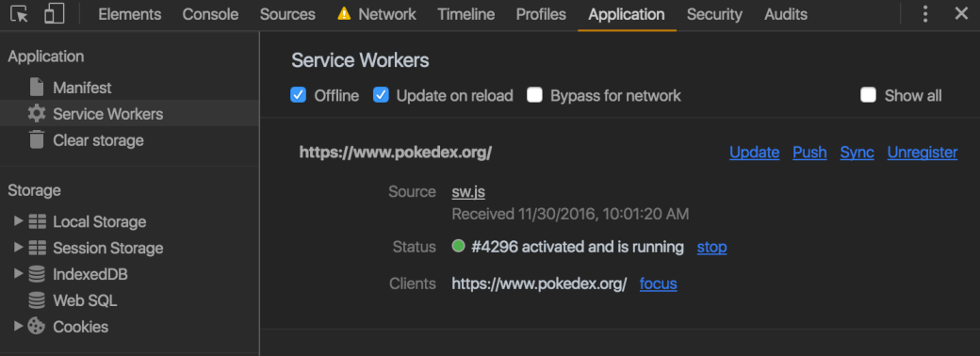Viewport: 980px width, 356px height.
Task: Click the Update link for pokedex.org
Action: [755, 153]
